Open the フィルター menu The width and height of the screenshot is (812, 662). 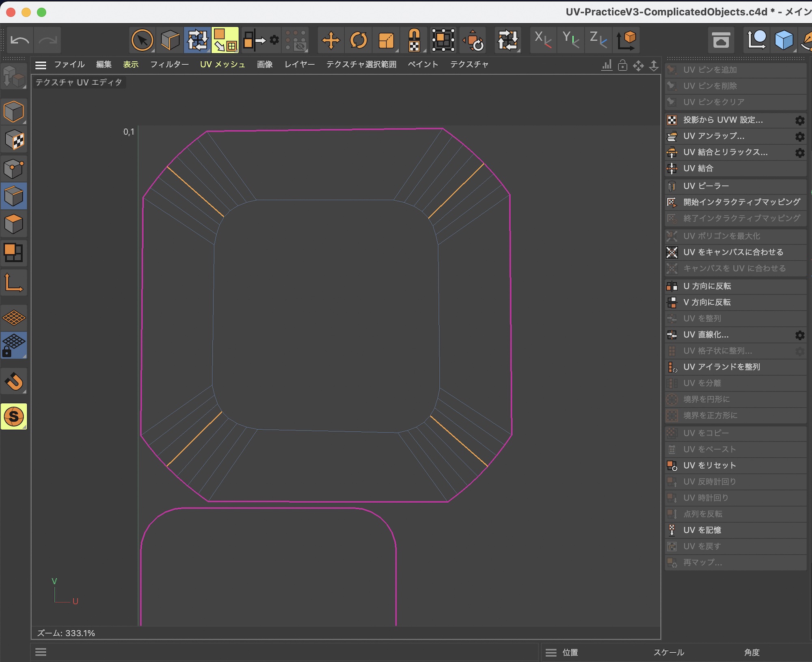(169, 65)
